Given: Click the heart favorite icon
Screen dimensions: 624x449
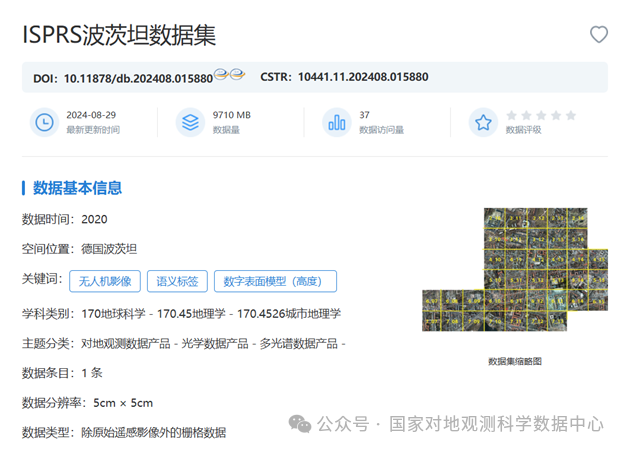Looking at the screenshot, I should pyautogui.click(x=599, y=35).
